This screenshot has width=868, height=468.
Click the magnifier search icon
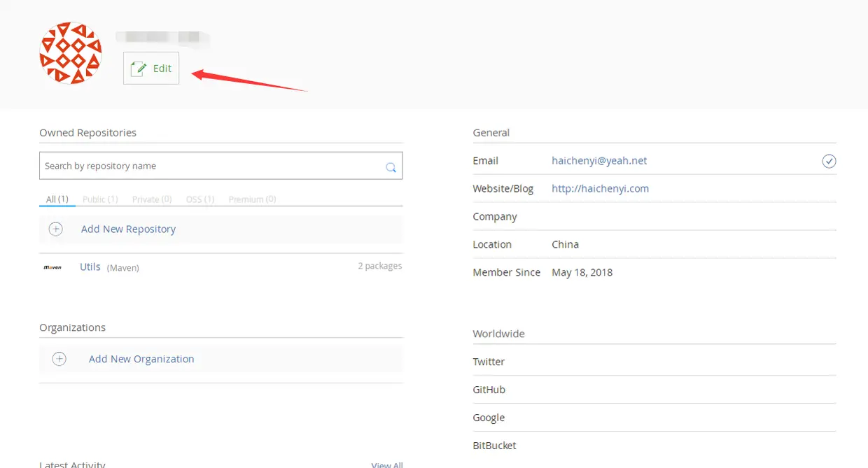tap(391, 167)
